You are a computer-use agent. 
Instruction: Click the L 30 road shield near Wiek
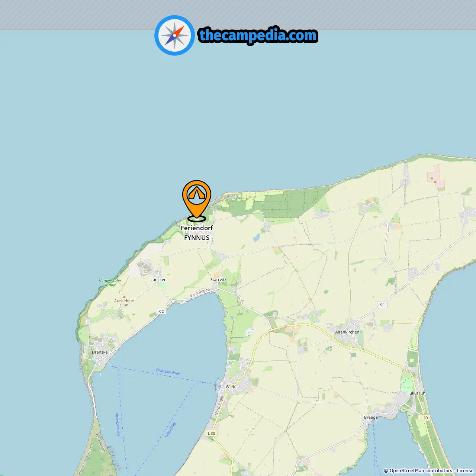(x=211, y=433)
